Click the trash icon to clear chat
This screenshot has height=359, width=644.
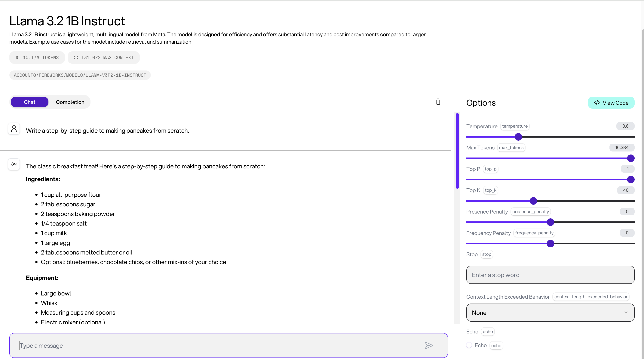point(438,102)
